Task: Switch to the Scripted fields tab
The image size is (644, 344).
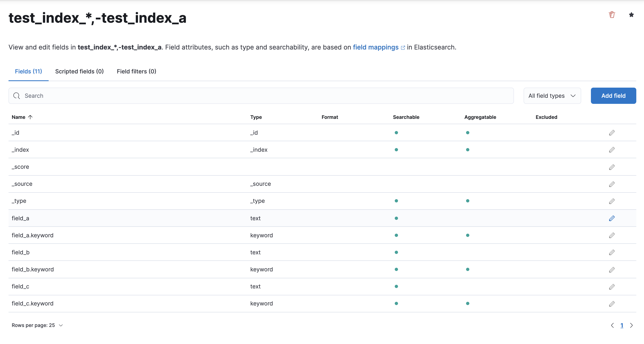Action: (79, 71)
